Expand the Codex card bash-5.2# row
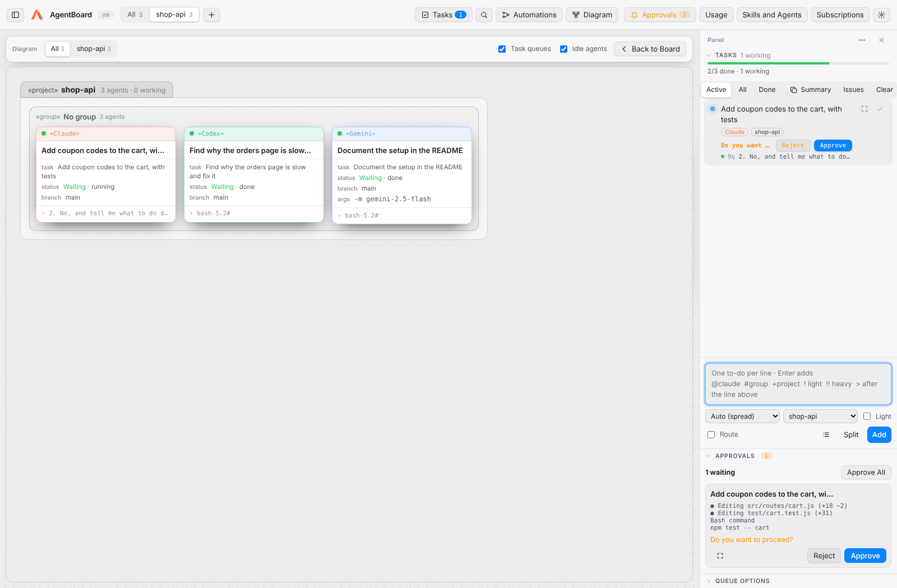The image size is (897, 588). point(254,213)
